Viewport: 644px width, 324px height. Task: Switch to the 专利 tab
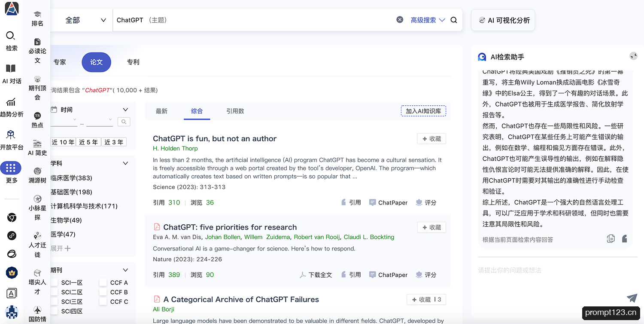tap(133, 62)
